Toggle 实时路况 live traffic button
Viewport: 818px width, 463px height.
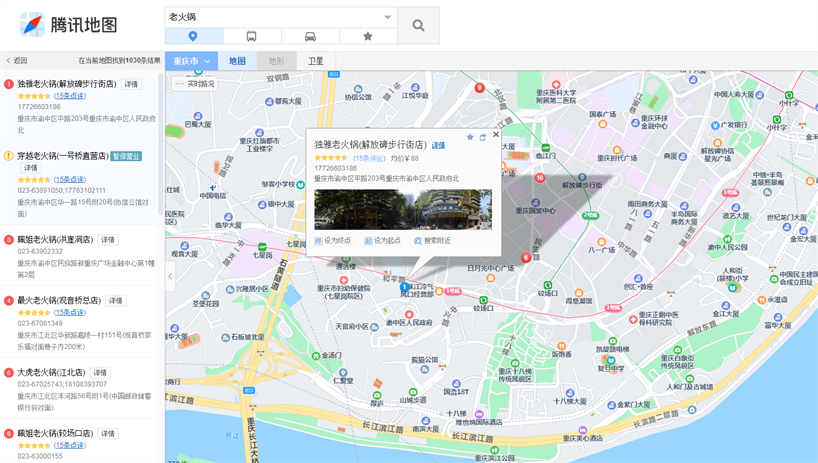coord(195,83)
